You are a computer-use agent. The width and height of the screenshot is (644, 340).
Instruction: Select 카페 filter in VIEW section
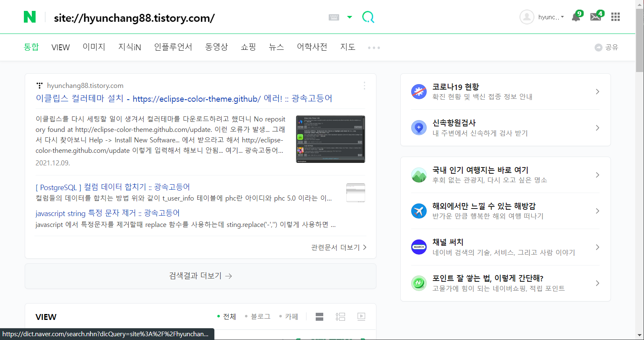point(289,317)
